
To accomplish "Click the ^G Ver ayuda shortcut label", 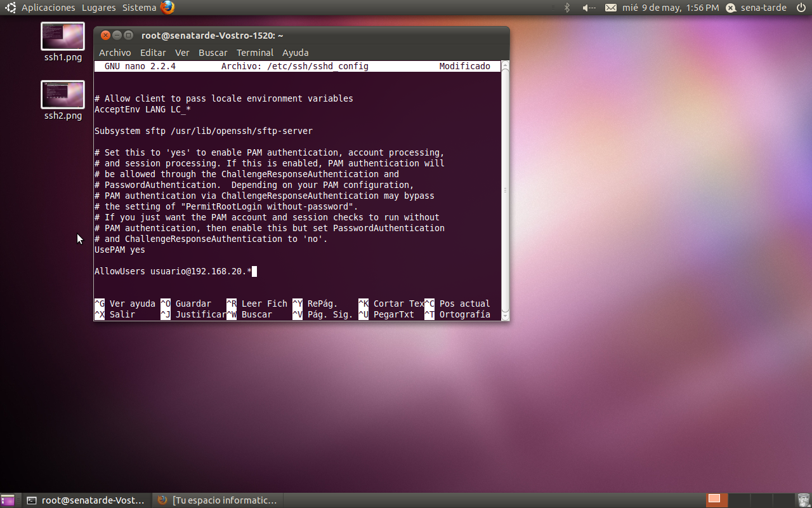I will click(125, 304).
